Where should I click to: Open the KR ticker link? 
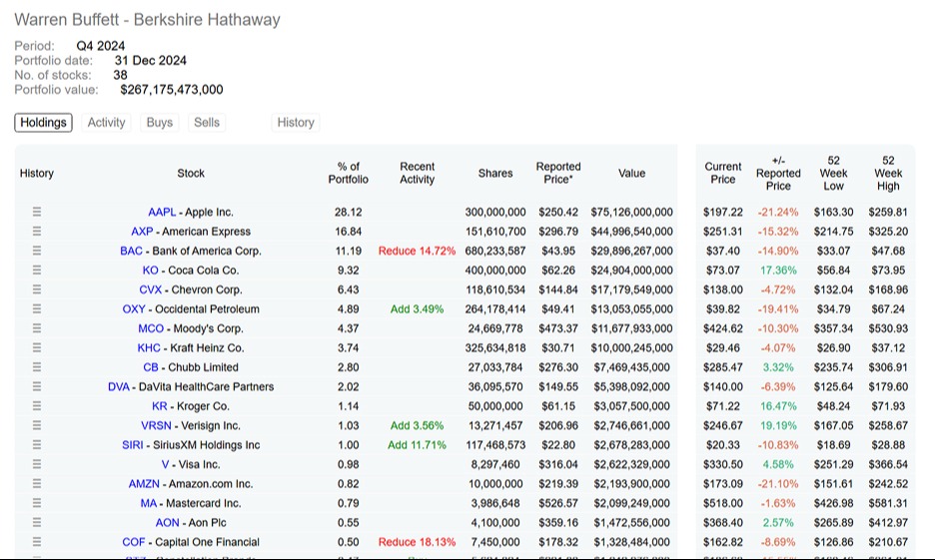(x=159, y=406)
